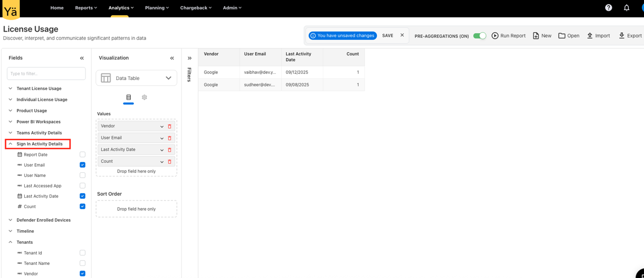
Task: Click the sudheer@dev... email cell
Action: pos(260,85)
